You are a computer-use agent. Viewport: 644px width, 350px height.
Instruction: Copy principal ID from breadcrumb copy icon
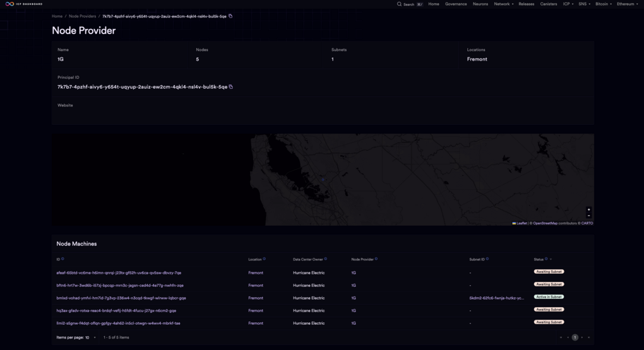(230, 16)
